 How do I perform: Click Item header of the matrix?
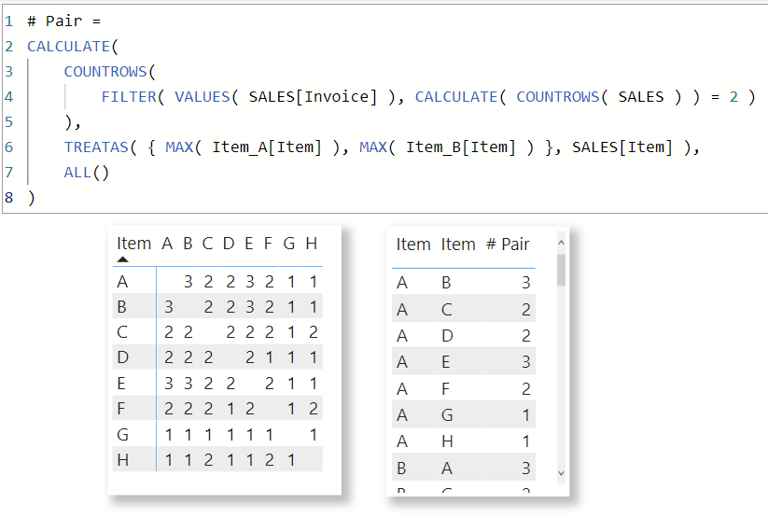coord(133,244)
